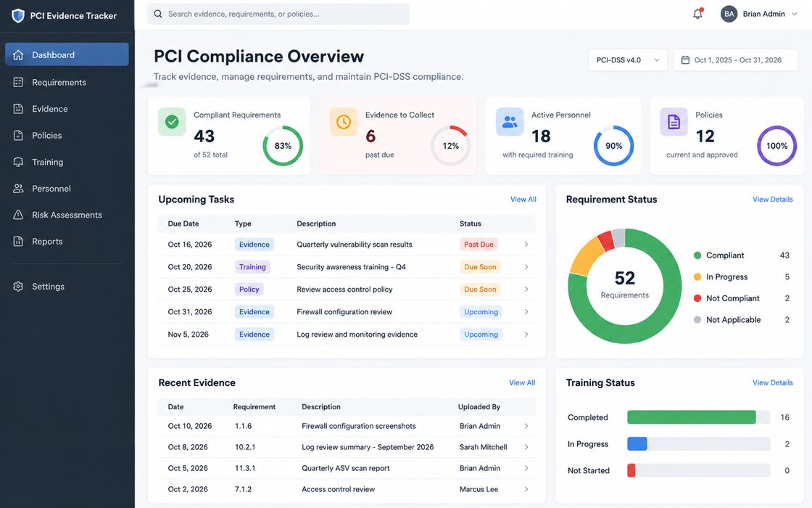Open the Requirements page from the sidebar

67,82
